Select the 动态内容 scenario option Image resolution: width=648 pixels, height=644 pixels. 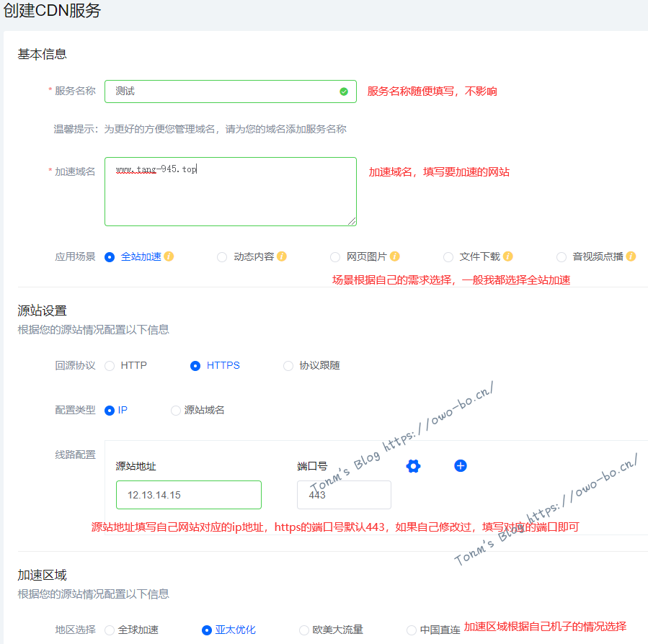[222, 257]
